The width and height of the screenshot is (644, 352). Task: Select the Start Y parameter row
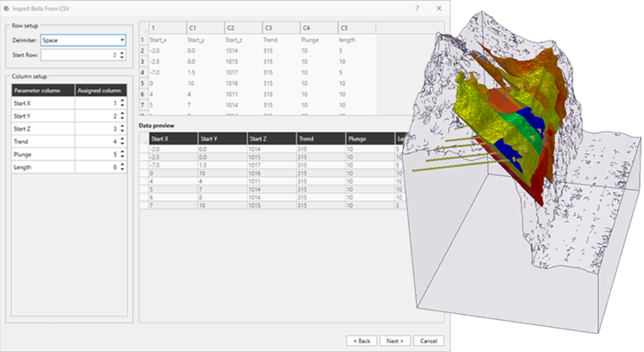pos(43,116)
